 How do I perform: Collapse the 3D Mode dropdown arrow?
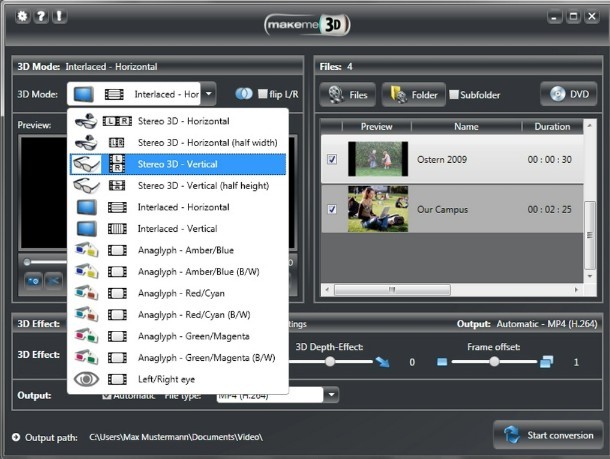(x=209, y=94)
